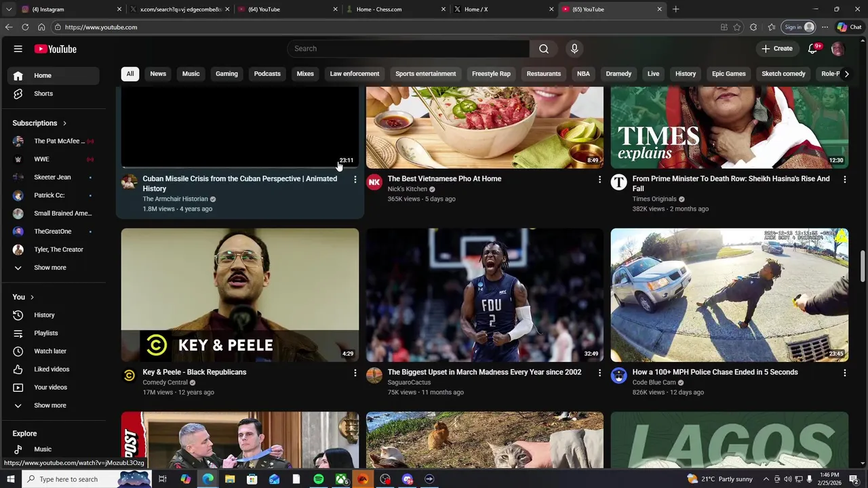Open options for Police Chase video
Screen dimensions: 868x488
tap(844, 373)
